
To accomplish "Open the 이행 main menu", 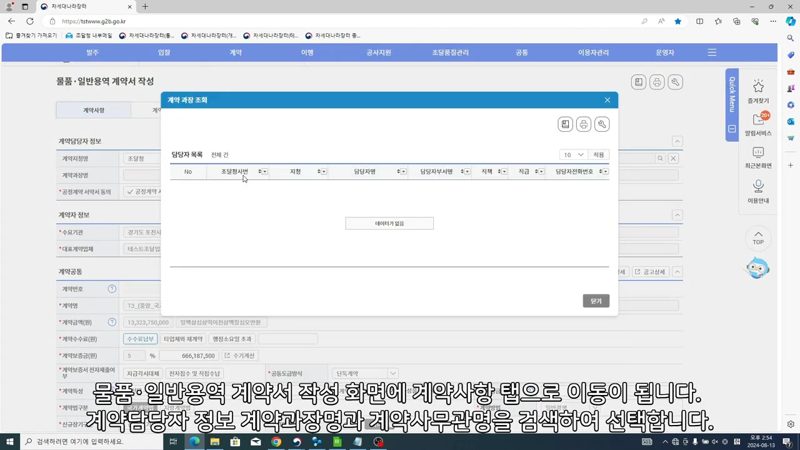I will pos(307,53).
